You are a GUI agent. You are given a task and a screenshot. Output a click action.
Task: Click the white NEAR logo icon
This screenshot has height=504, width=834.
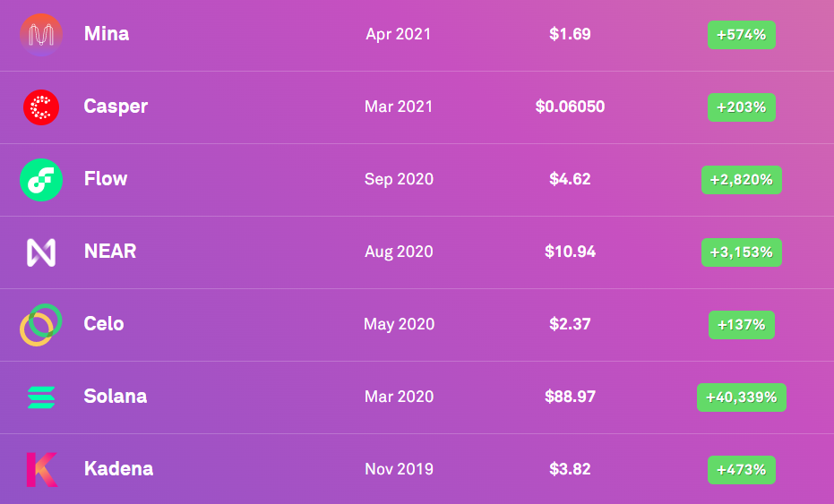pyautogui.click(x=41, y=252)
